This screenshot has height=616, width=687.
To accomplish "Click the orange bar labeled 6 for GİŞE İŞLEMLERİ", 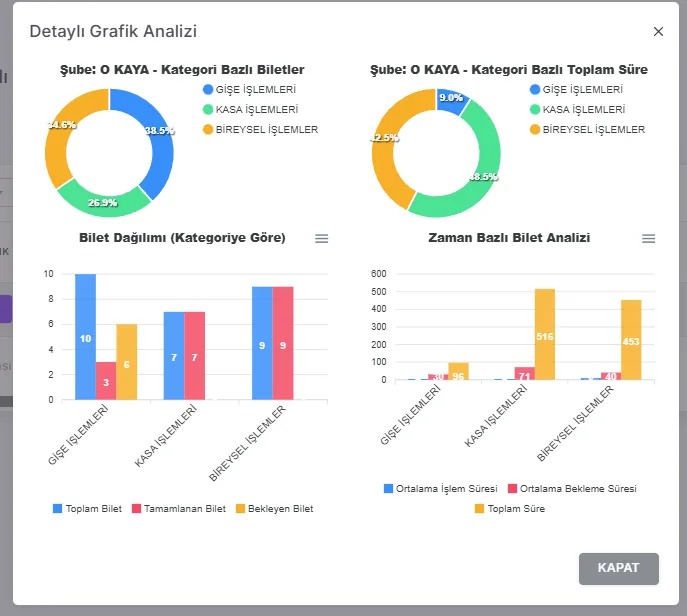I will tap(127, 362).
